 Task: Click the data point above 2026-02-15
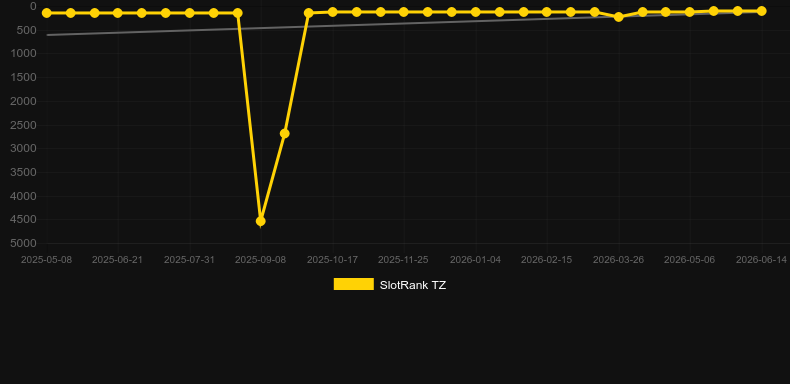coord(547,12)
